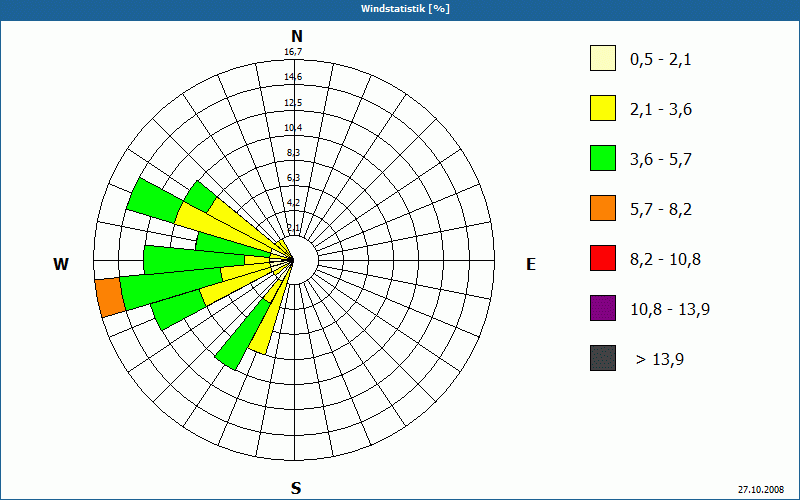Click the legend label 0,5 - 2,1
Viewport: 800px width, 500px height.
(661, 60)
